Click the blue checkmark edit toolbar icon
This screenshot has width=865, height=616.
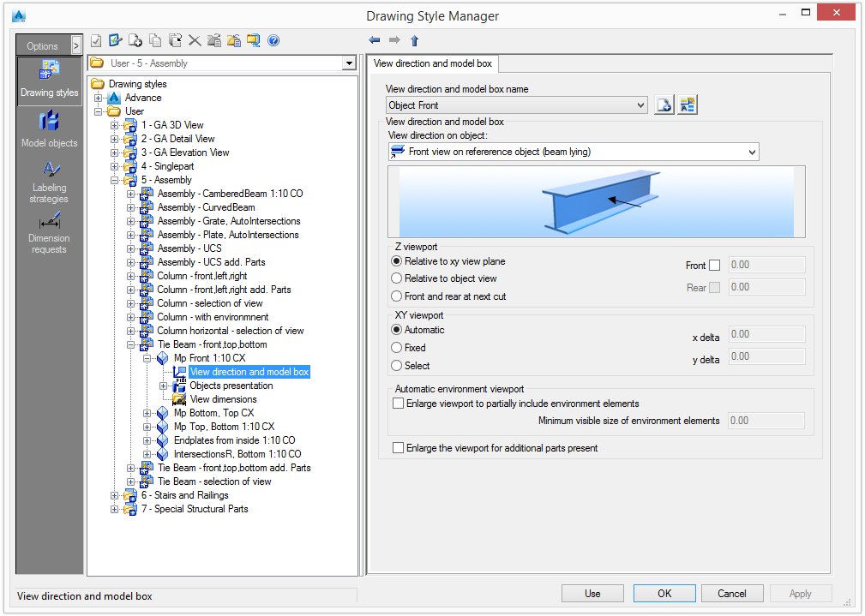coord(115,40)
